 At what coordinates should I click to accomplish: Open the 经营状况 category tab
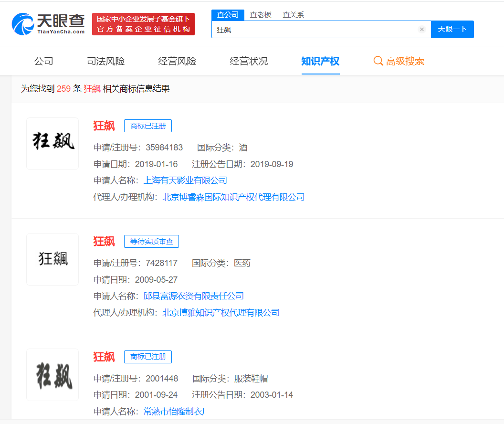(249, 61)
